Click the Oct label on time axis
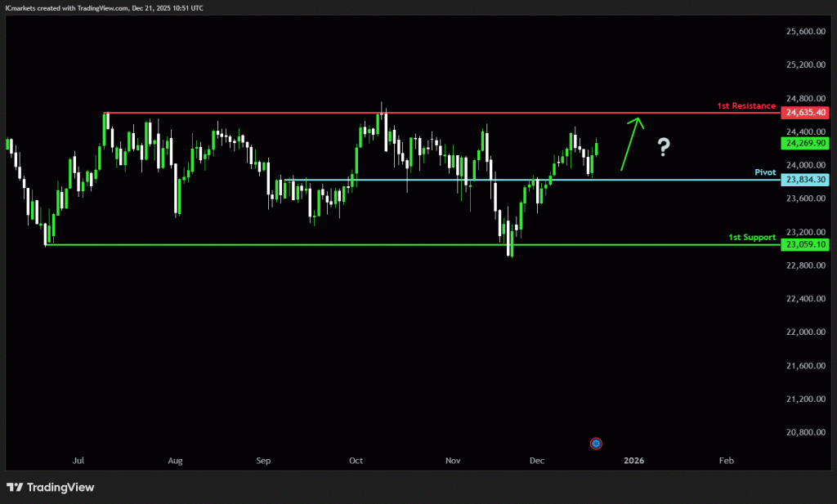This screenshot has width=837, height=504. point(356,461)
